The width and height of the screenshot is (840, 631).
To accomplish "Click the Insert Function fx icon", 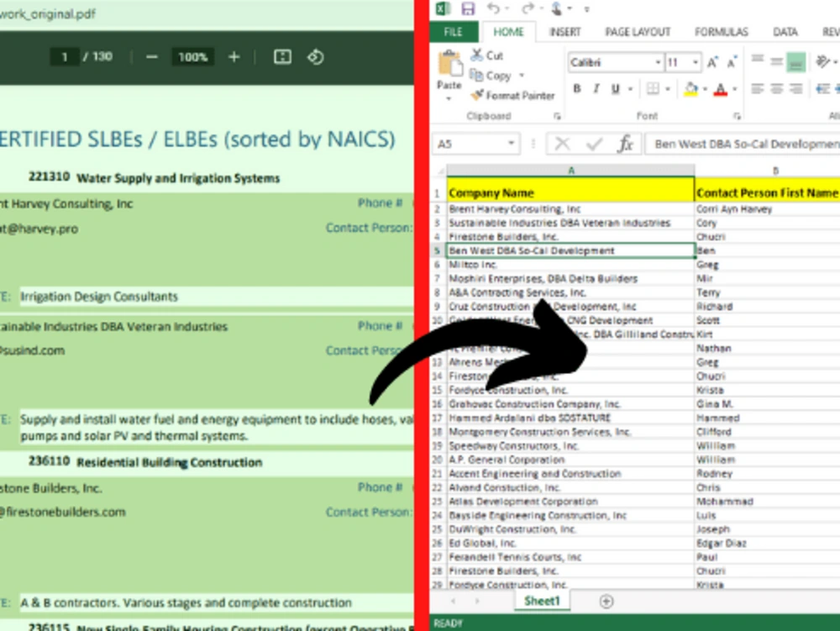I will [625, 144].
